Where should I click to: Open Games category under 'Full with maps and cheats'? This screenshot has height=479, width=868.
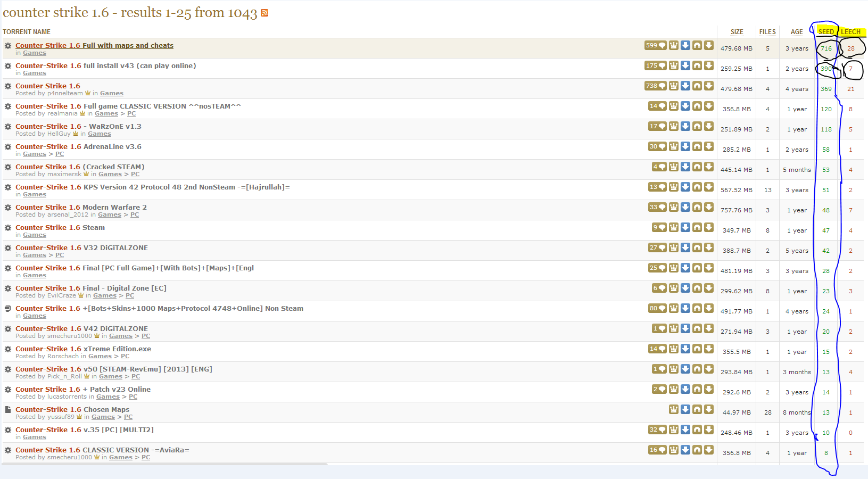(x=35, y=53)
